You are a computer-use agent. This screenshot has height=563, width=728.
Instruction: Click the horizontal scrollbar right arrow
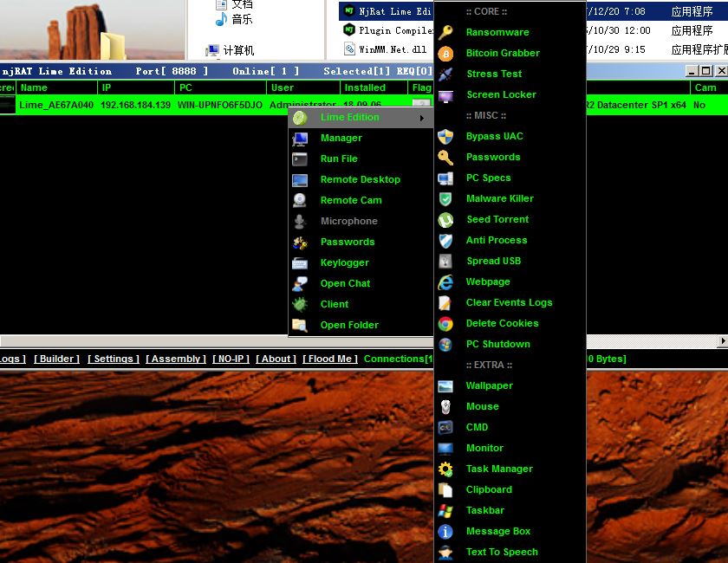pyautogui.click(x=723, y=340)
